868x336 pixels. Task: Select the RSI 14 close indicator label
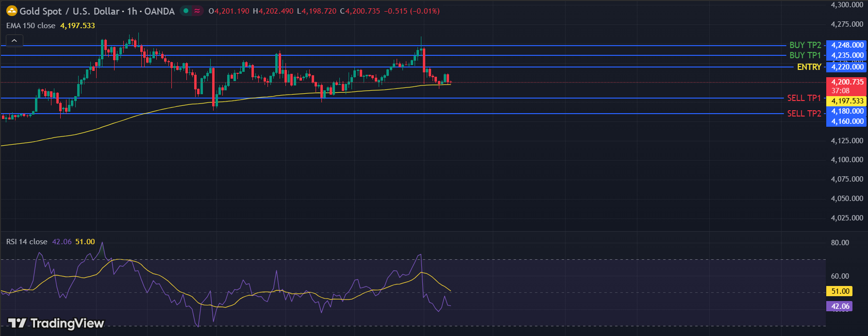[27, 242]
